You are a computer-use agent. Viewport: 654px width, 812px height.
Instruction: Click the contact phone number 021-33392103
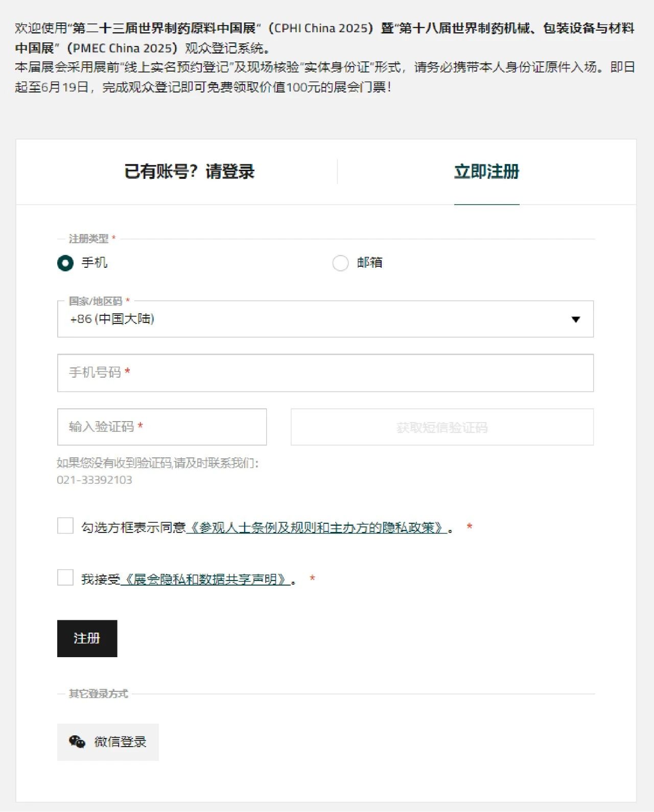95,480
